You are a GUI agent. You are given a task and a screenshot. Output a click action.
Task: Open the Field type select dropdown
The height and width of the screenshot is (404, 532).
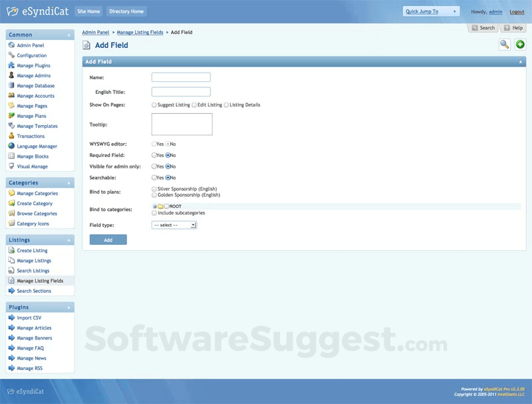[x=174, y=224]
